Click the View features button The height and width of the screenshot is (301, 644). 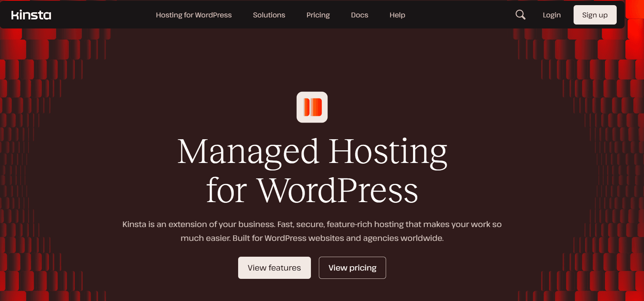click(x=275, y=268)
